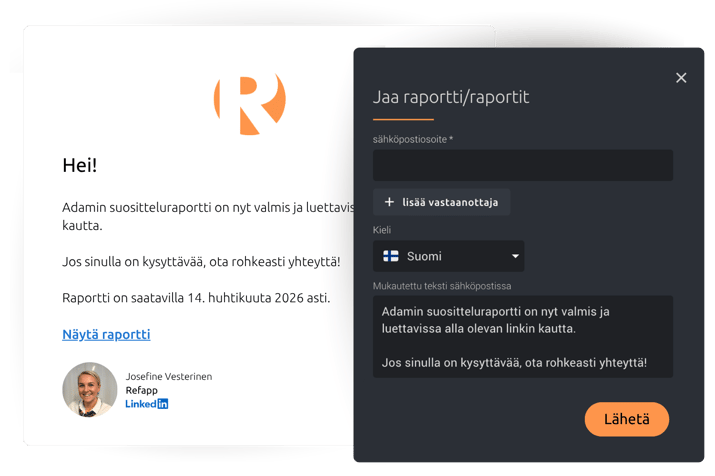Click the sähköpostiosoite email input field
715x476 pixels.
(x=522, y=165)
